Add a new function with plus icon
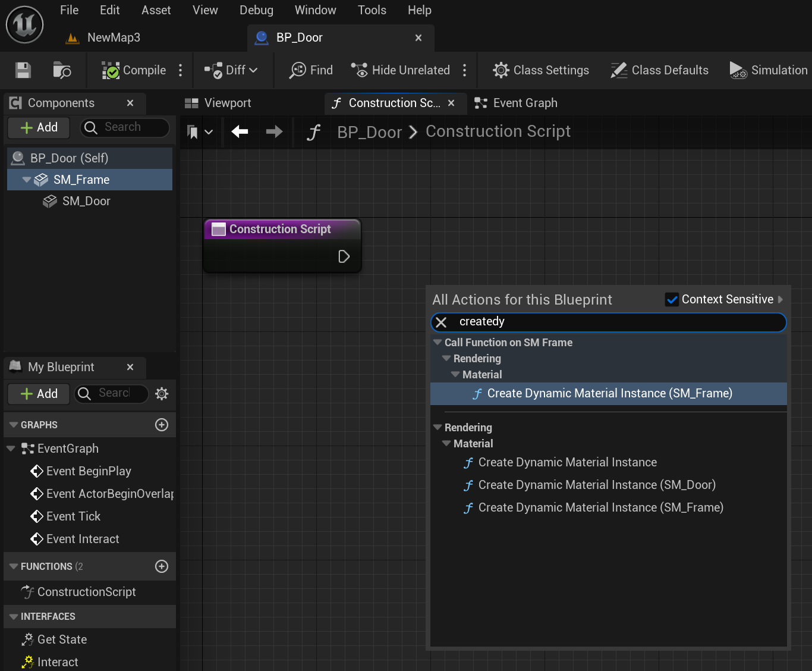Image resolution: width=812 pixels, height=671 pixels. [162, 566]
